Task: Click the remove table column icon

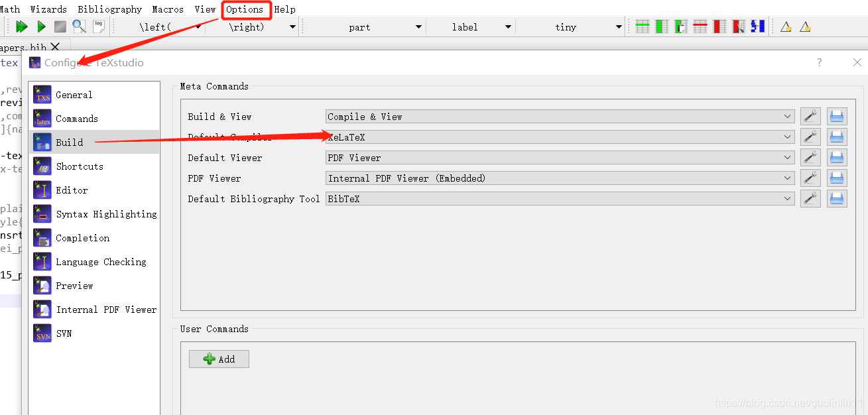Action: 719,27
